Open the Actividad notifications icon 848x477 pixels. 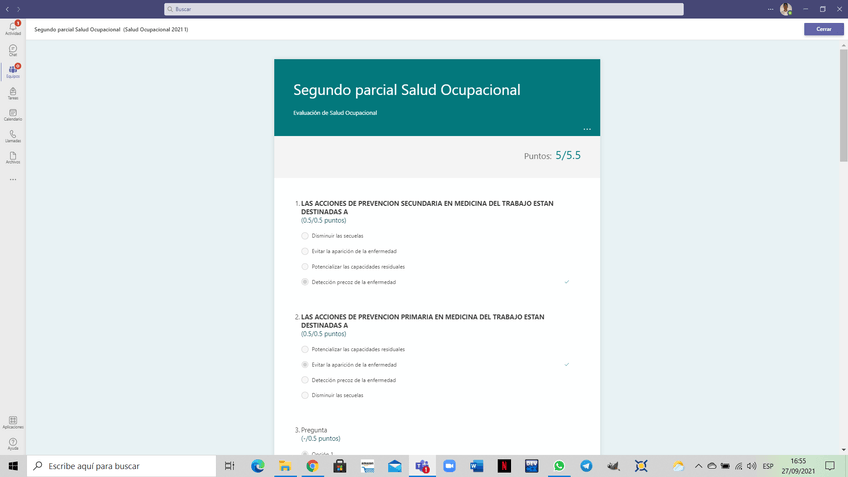pos(13,27)
